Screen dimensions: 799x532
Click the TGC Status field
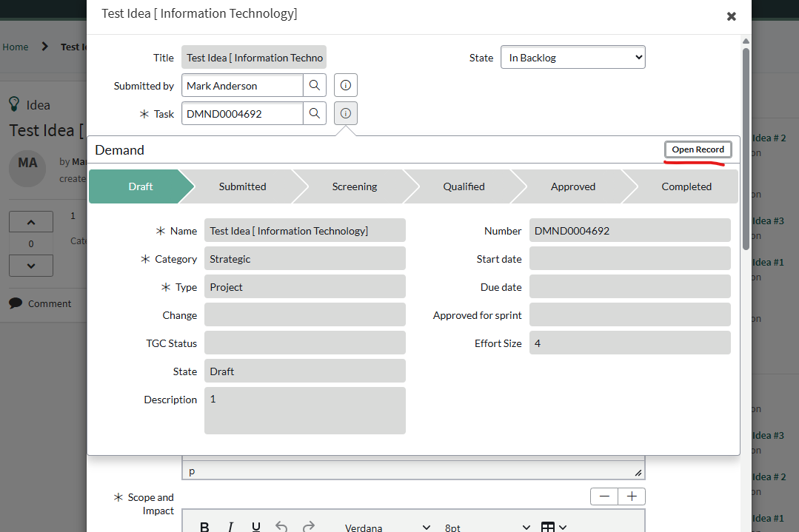coord(305,343)
